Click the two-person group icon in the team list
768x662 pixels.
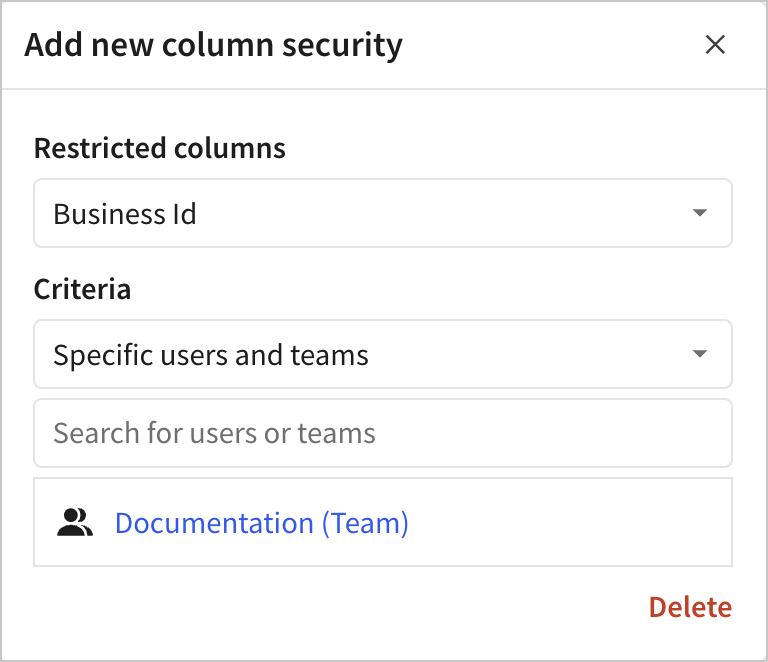pyautogui.click(x=75, y=522)
